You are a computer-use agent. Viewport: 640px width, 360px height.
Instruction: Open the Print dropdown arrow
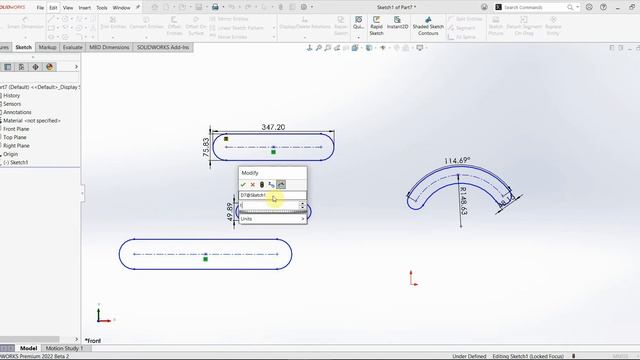[223, 7]
